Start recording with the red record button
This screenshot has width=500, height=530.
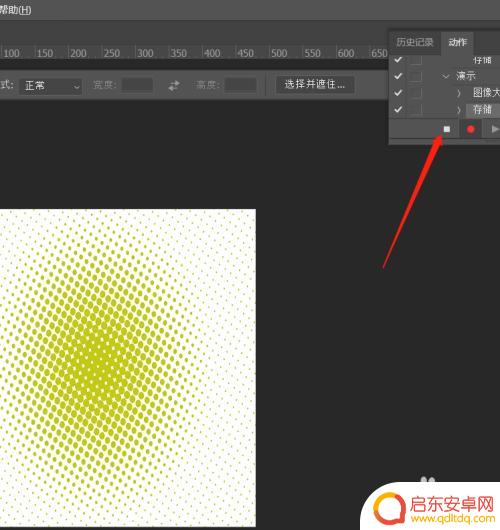click(470, 129)
